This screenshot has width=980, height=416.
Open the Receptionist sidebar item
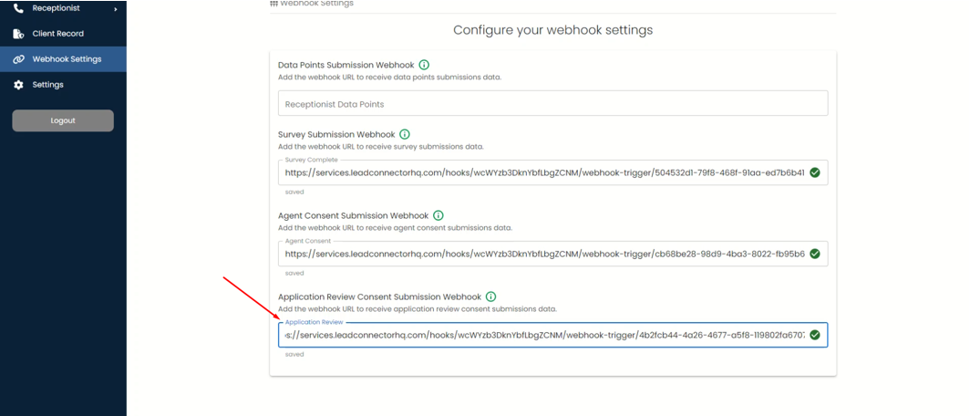click(63, 9)
